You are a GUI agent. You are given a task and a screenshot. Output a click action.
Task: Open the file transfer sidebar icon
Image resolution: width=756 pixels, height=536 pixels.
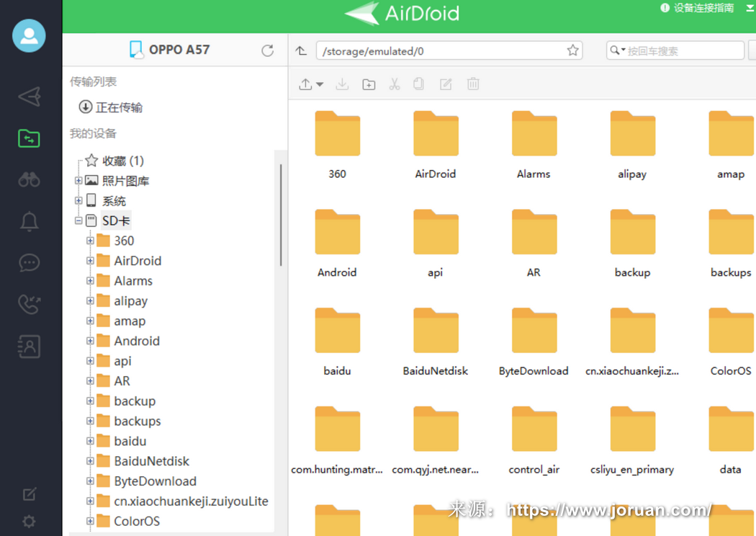29,138
